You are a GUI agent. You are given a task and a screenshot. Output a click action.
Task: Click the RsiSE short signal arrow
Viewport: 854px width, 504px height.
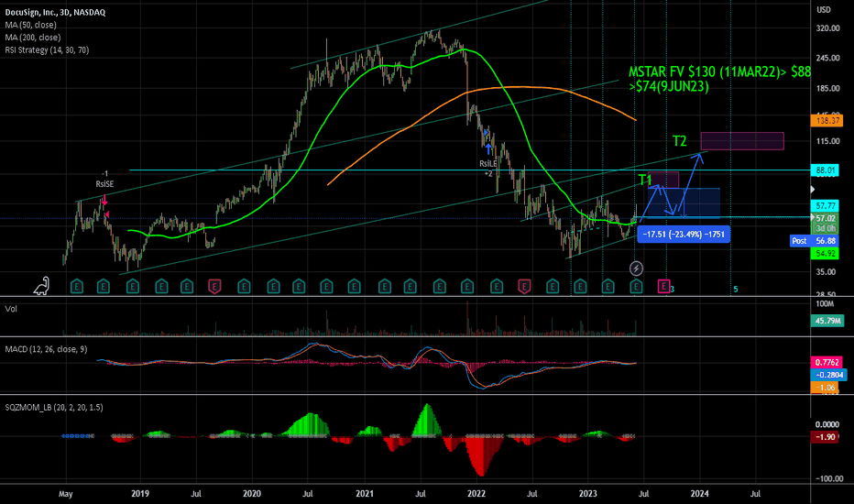click(104, 200)
